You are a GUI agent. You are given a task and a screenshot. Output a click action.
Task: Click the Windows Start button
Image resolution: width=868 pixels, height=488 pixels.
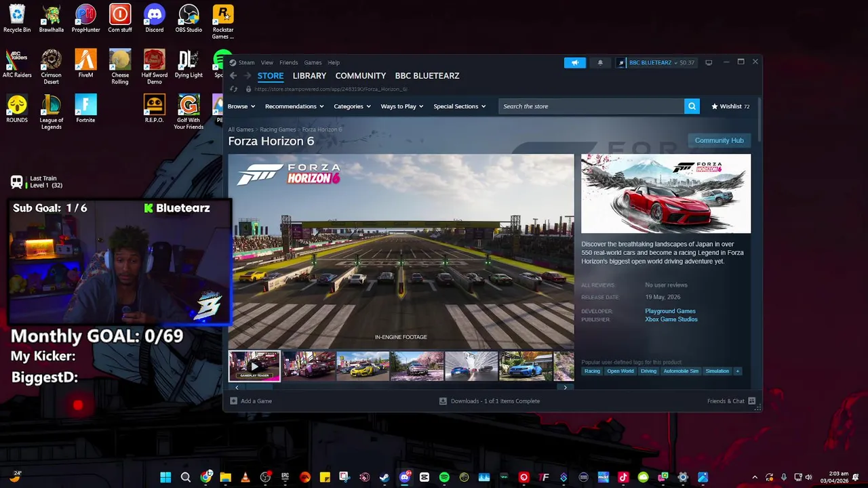tap(165, 477)
